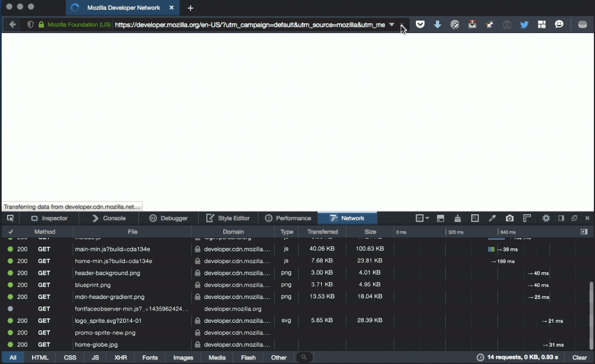Sort by Transferred column header
595x364 pixels.
click(322, 232)
